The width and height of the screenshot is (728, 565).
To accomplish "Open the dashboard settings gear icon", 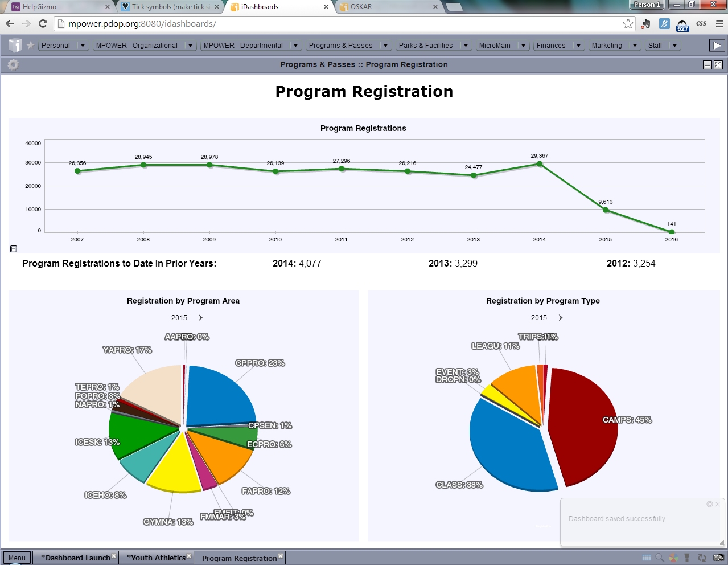I will coord(13,65).
